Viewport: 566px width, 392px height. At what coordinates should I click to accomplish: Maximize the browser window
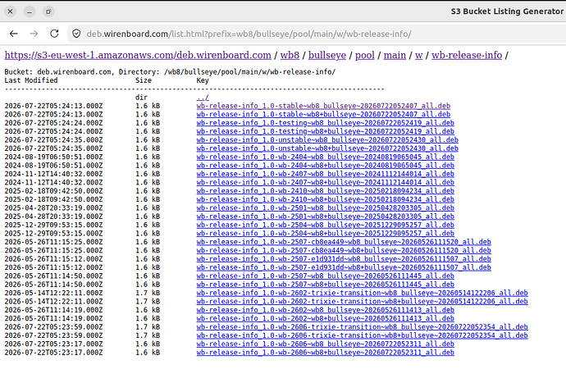tap(48, 11)
